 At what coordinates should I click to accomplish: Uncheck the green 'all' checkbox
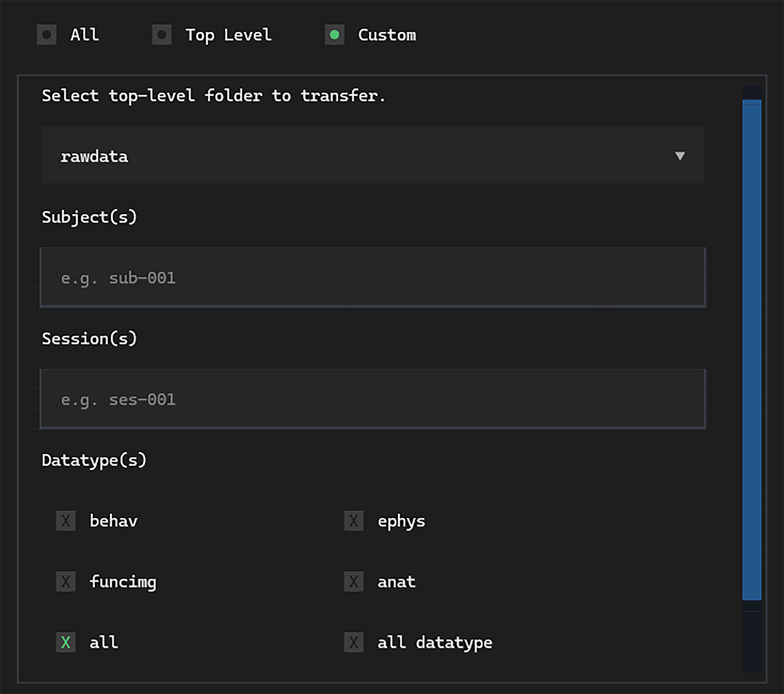66,642
